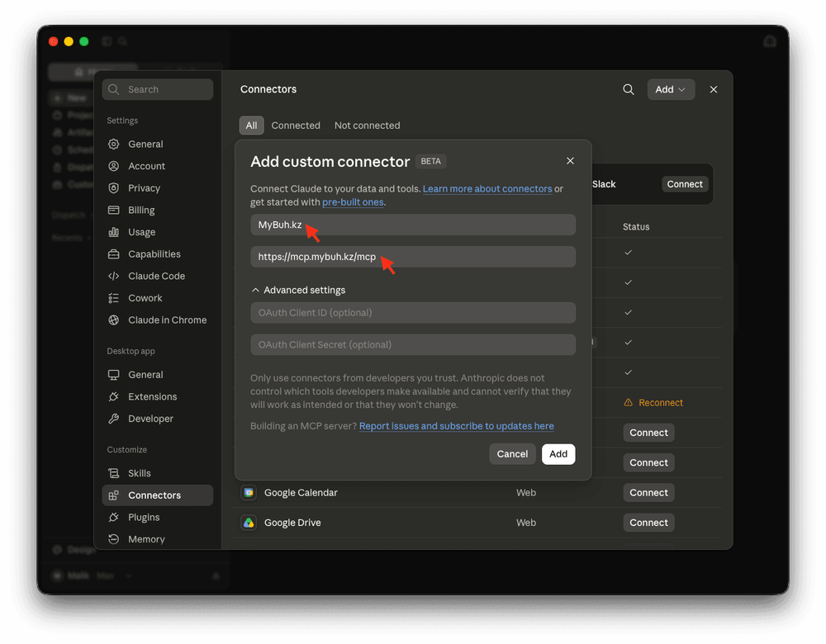Close Add custom connector dialog
826x644 pixels.
[x=570, y=161]
